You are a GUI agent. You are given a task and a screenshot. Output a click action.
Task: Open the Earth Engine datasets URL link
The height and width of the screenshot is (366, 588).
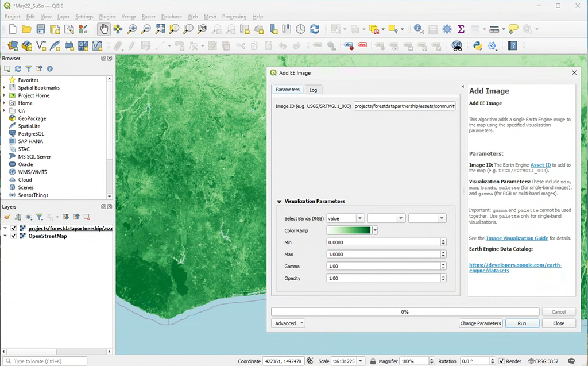click(515, 268)
